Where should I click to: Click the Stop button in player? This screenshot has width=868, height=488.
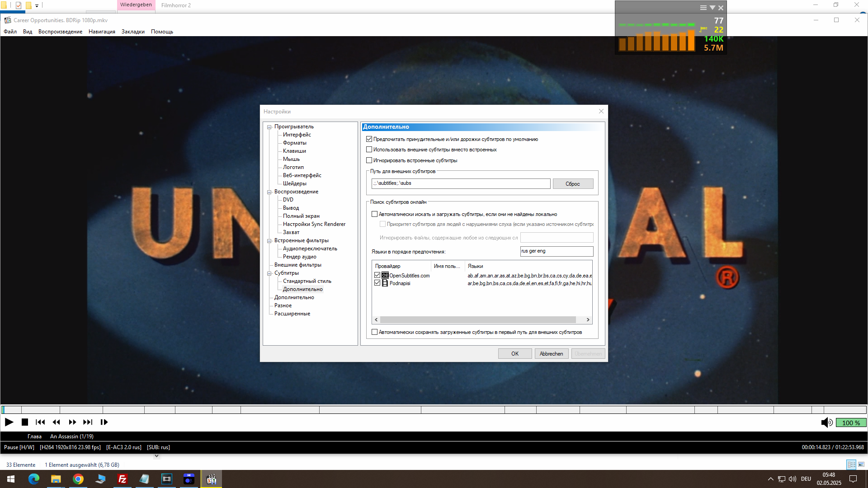tap(25, 422)
